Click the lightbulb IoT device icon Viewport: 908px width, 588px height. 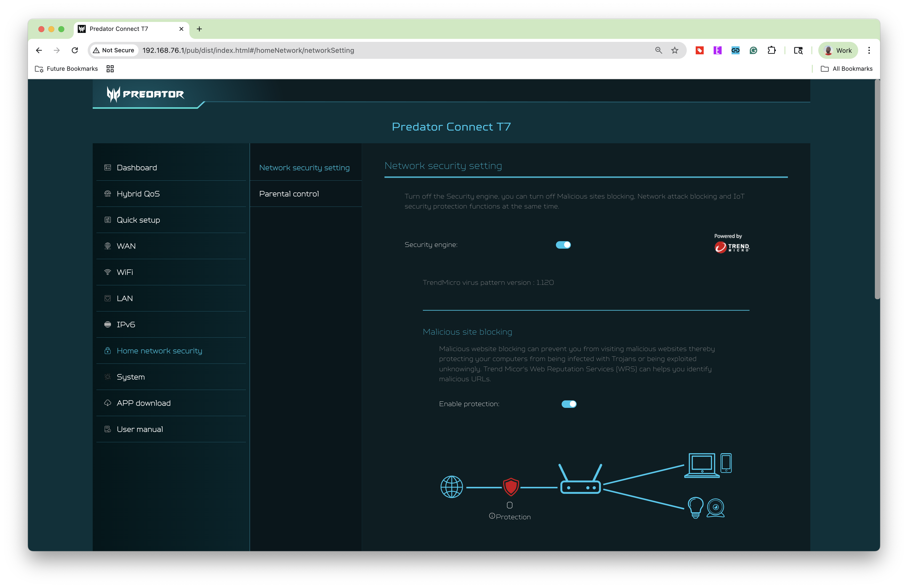(x=695, y=508)
